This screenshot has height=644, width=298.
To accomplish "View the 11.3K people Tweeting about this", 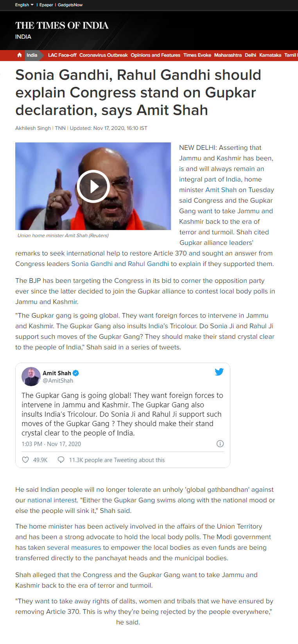I will click(117, 460).
